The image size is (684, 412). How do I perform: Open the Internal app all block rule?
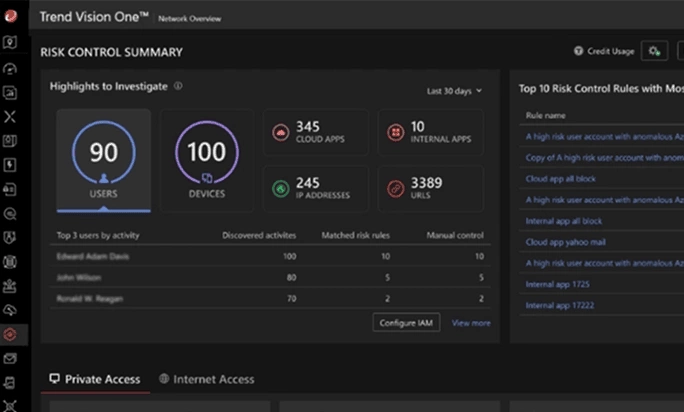pos(564,221)
